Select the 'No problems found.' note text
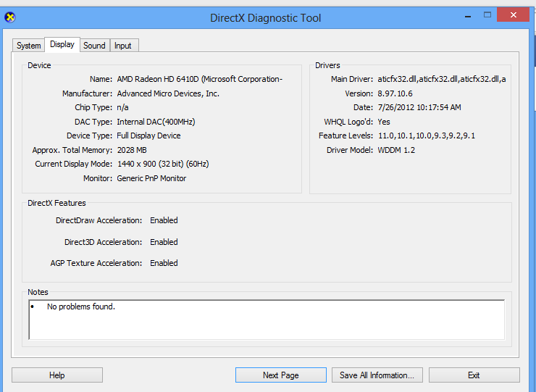Viewport: 536px width, 392px height. (x=81, y=306)
